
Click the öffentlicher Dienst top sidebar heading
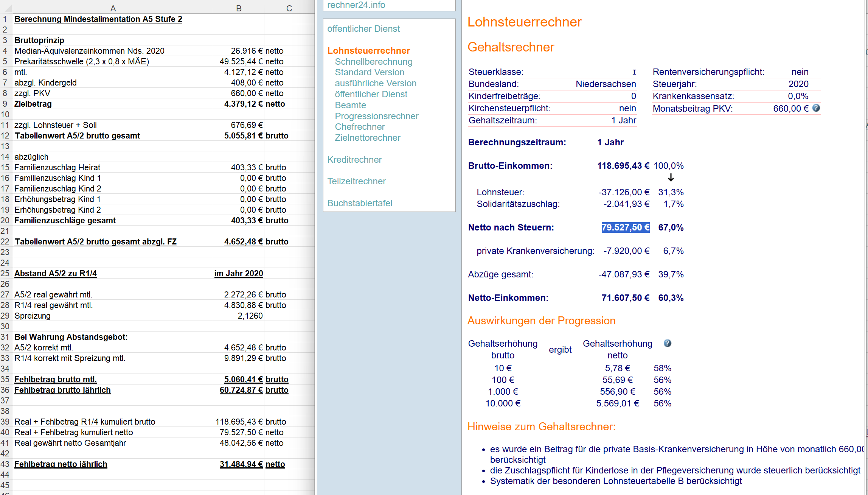(363, 29)
